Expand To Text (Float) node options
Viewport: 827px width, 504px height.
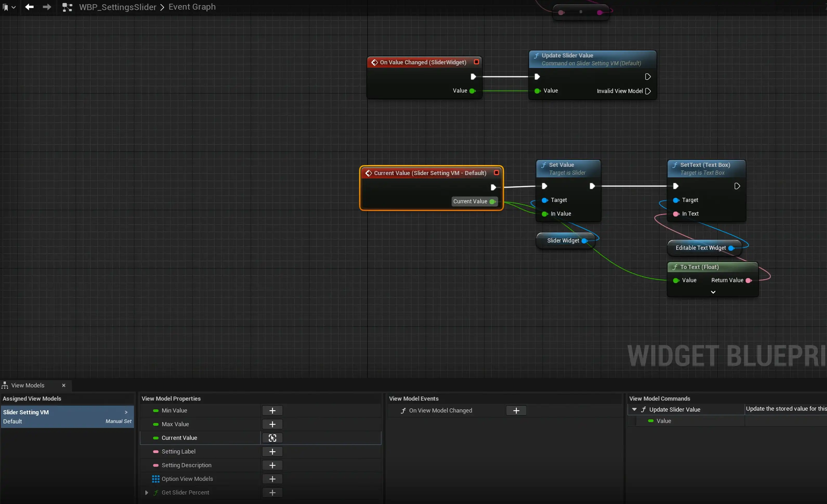[x=713, y=292]
